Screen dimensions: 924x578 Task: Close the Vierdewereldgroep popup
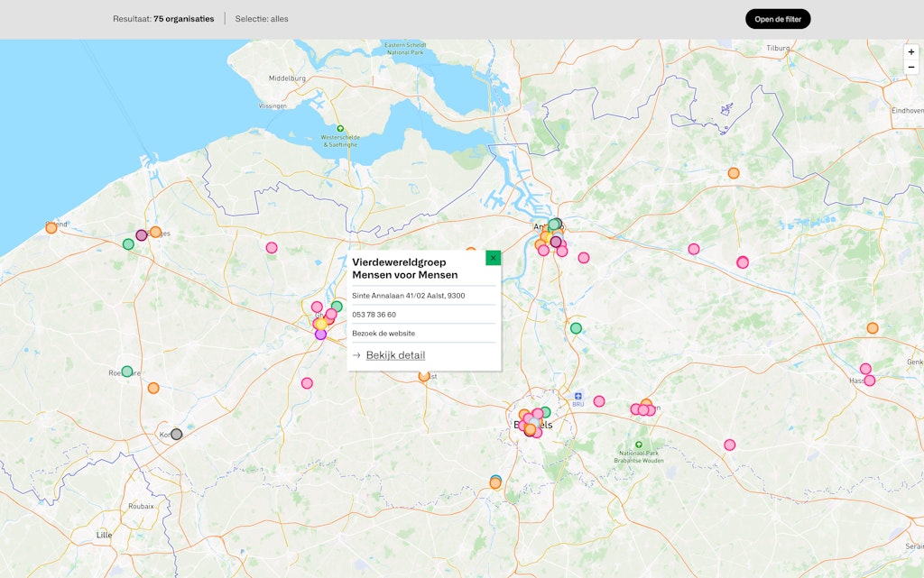493,258
